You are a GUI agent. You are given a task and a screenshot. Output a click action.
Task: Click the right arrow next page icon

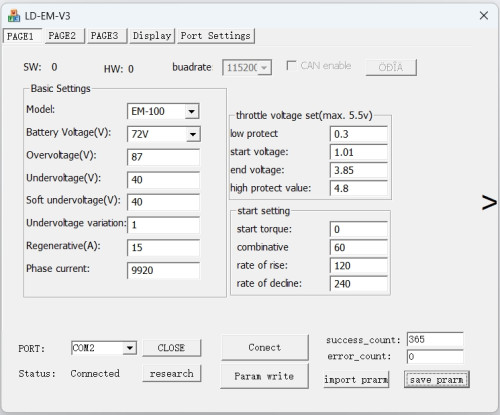[489, 203]
